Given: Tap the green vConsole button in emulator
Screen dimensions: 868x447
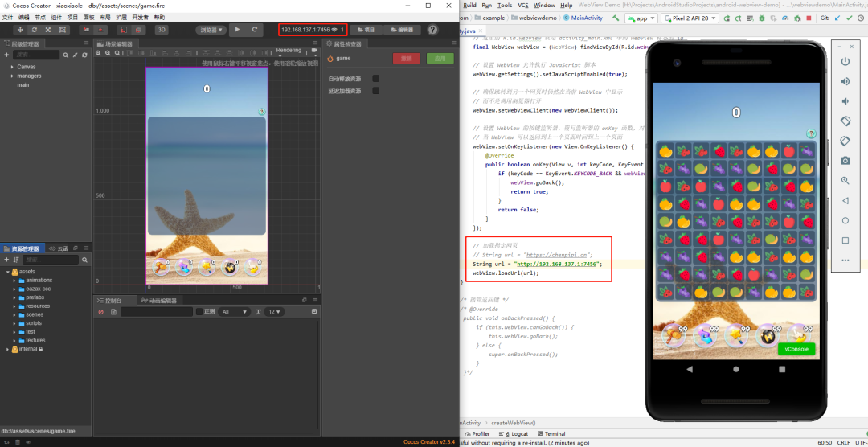Looking at the screenshot, I should point(796,349).
